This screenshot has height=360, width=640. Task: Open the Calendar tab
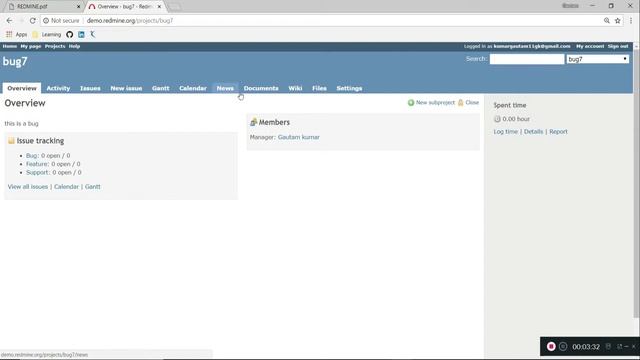coord(193,88)
